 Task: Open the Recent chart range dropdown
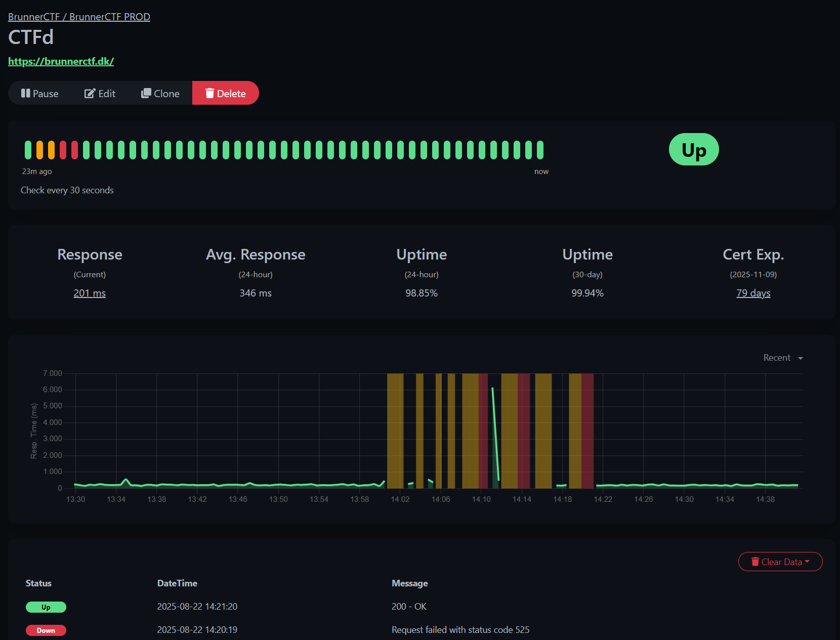(783, 358)
